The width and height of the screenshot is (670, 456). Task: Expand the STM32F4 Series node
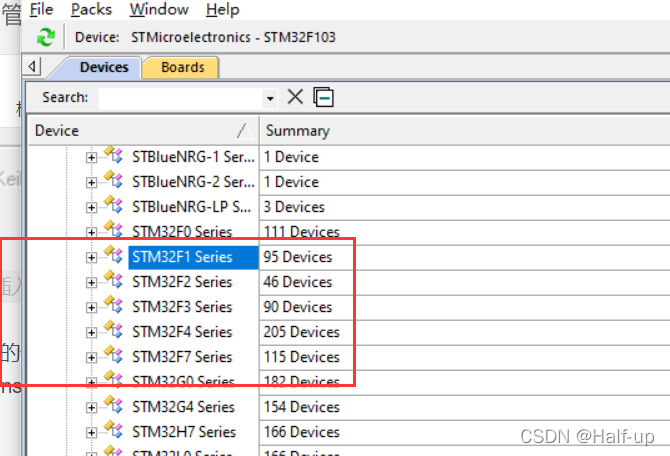(x=91, y=332)
